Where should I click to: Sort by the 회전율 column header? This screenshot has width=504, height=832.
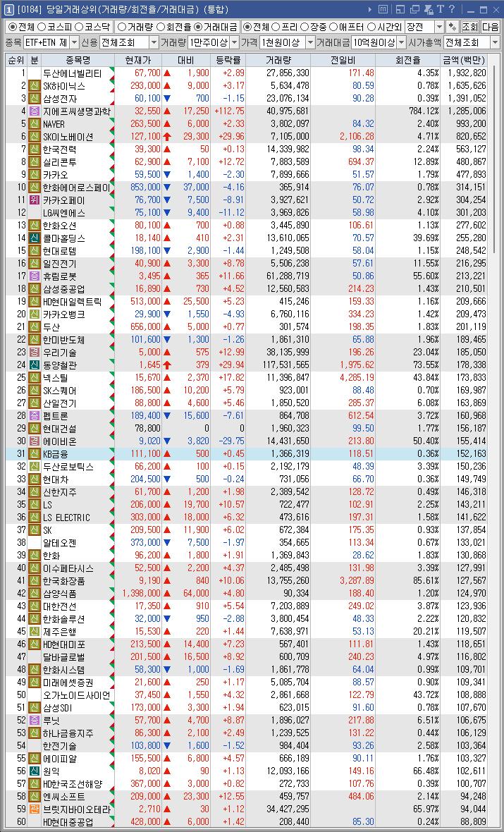pyautogui.click(x=409, y=60)
